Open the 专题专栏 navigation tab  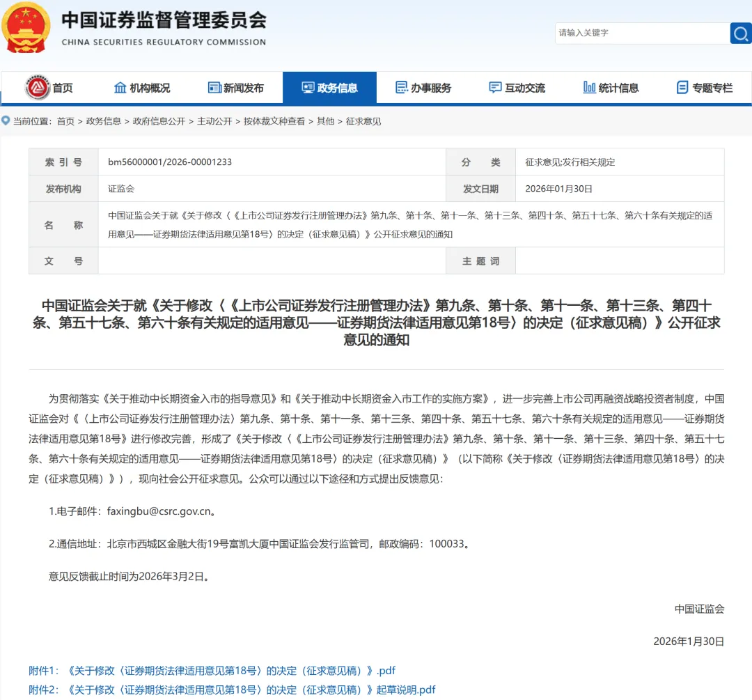[x=705, y=88]
